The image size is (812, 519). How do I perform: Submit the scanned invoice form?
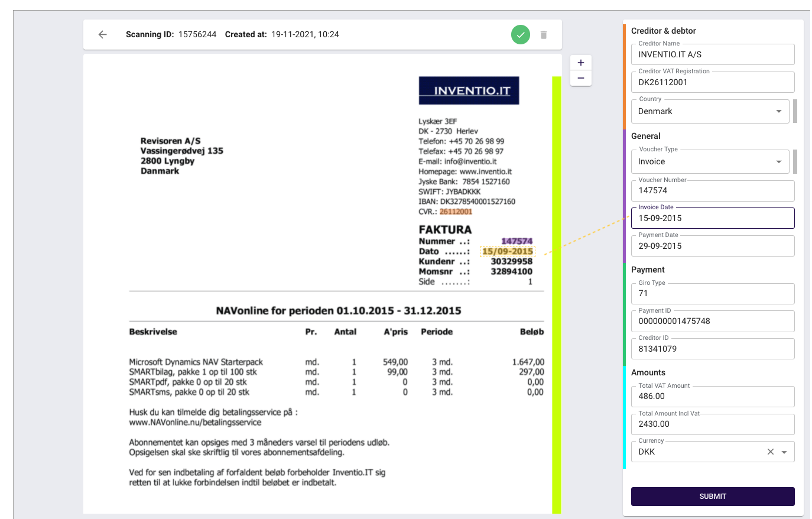713,497
